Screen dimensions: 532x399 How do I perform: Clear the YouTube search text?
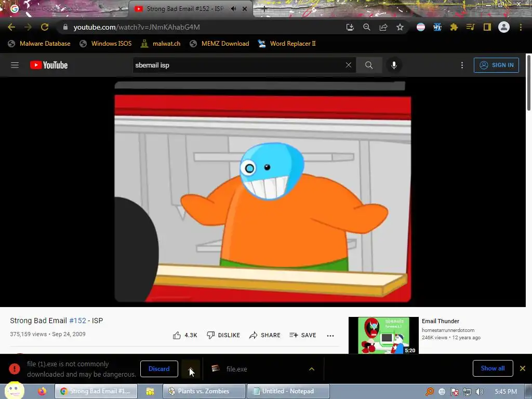(x=349, y=65)
